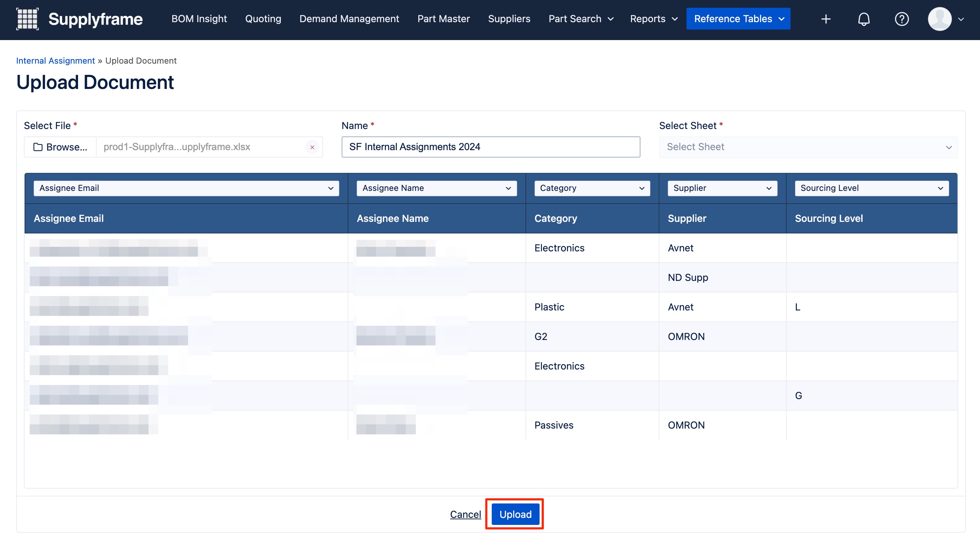Image resolution: width=980 pixels, height=533 pixels.
Task: Open the Supplier column mapping dropdown
Action: (x=722, y=188)
